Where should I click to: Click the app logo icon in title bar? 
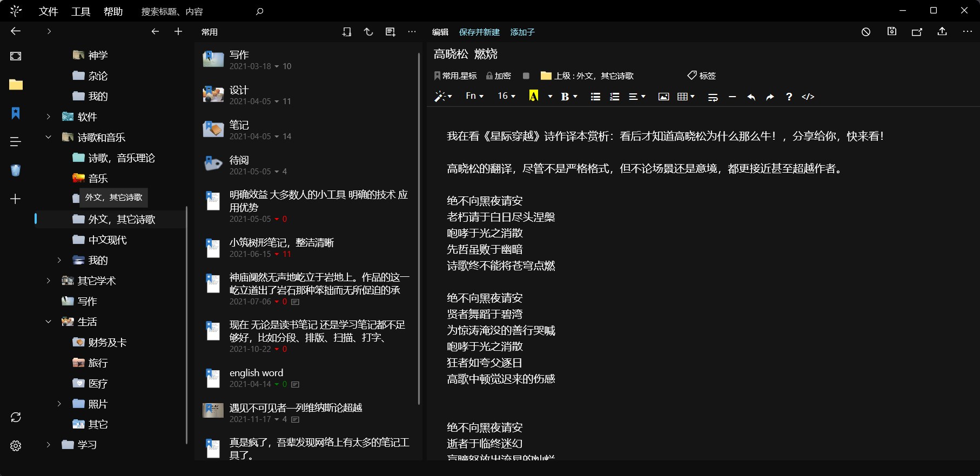pyautogui.click(x=16, y=11)
